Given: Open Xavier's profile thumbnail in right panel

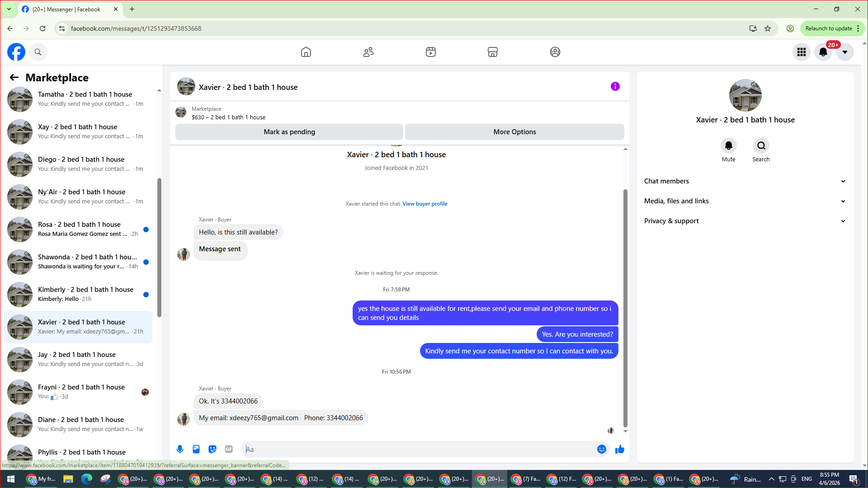Looking at the screenshot, I should click(745, 95).
